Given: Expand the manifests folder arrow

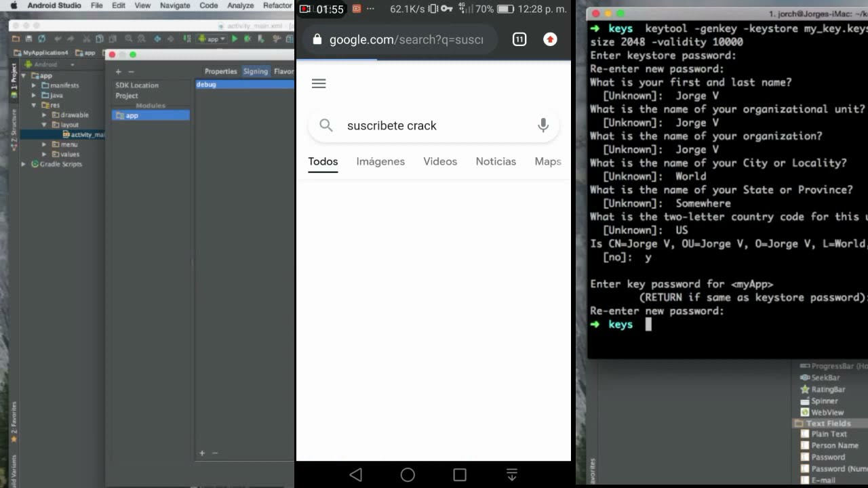Looking at the screenshot, I should [35, 85].
